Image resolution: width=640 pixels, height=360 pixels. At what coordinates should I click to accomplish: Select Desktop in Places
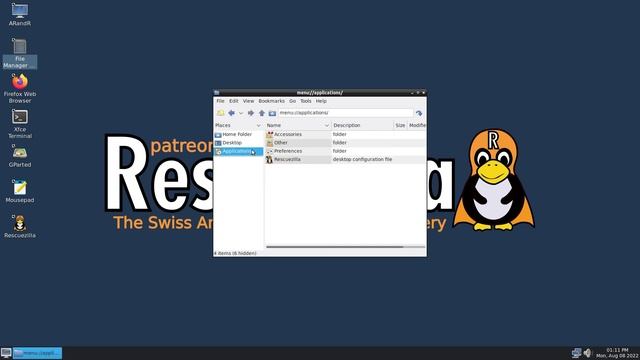pyautogui.click(x=238, y=143)
